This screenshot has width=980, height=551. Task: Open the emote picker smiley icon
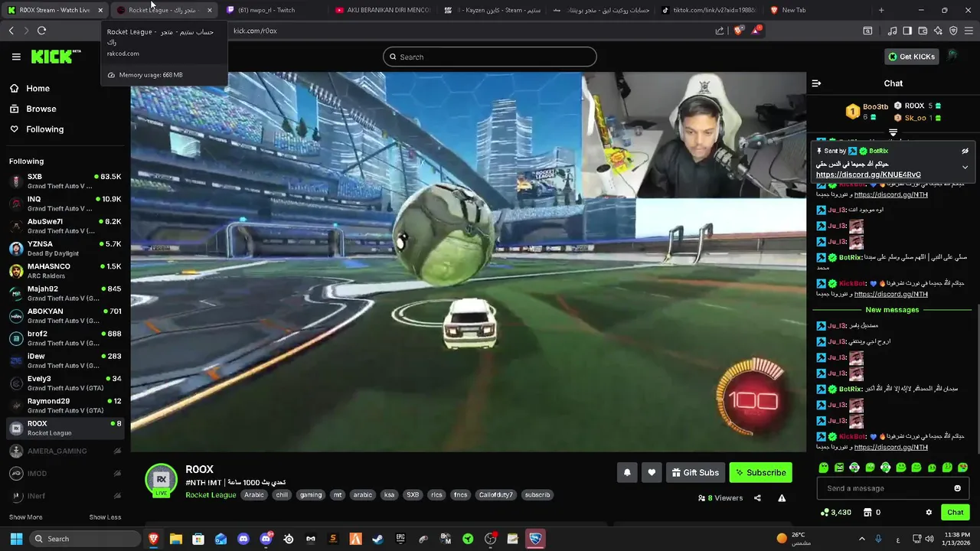(957, 488)
